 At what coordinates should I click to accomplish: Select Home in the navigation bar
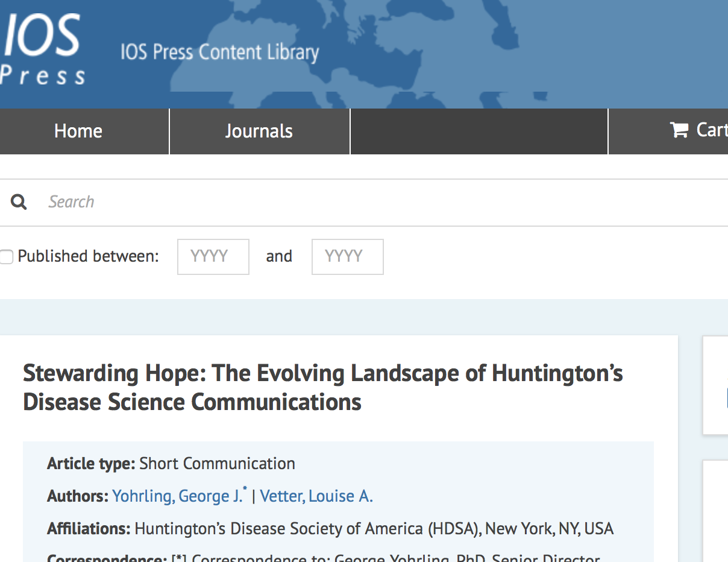coord(77,130)
